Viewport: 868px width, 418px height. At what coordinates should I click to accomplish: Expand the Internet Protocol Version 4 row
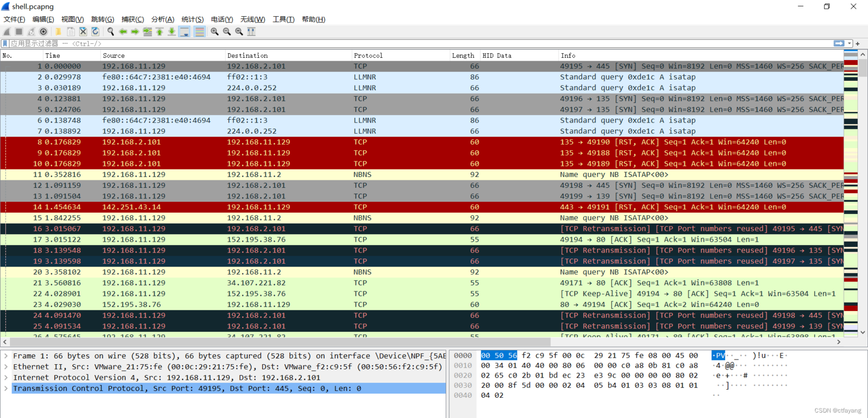point(6,378)
